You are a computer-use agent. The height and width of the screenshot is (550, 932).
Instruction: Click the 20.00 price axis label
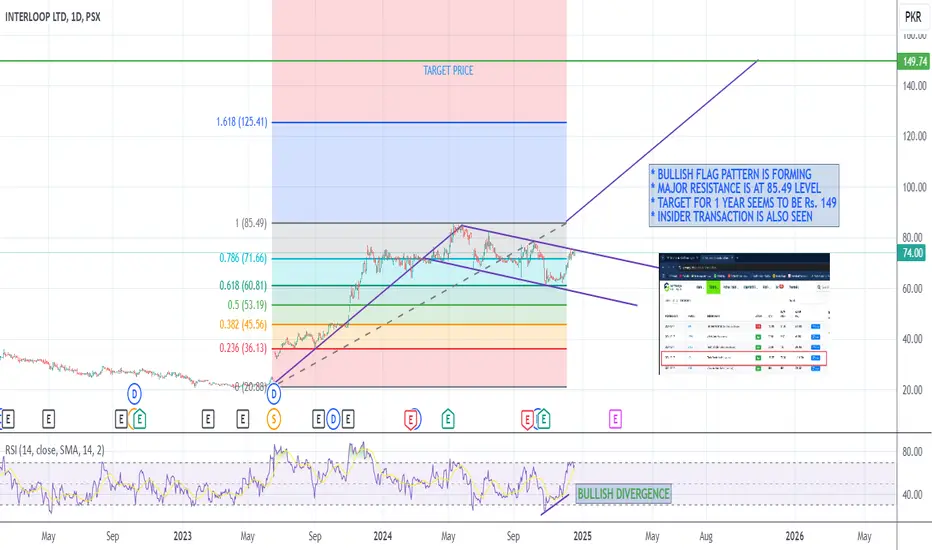click(912, 390)
